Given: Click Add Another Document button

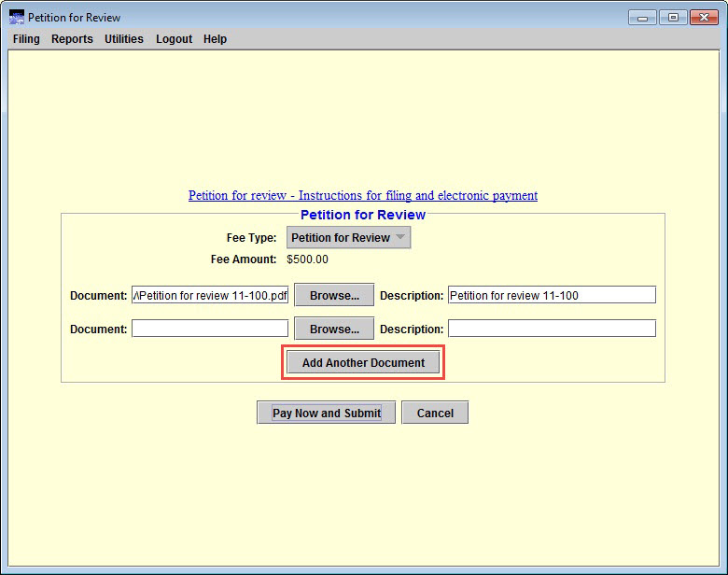Looking at the screenshot, I should (363, 362).
